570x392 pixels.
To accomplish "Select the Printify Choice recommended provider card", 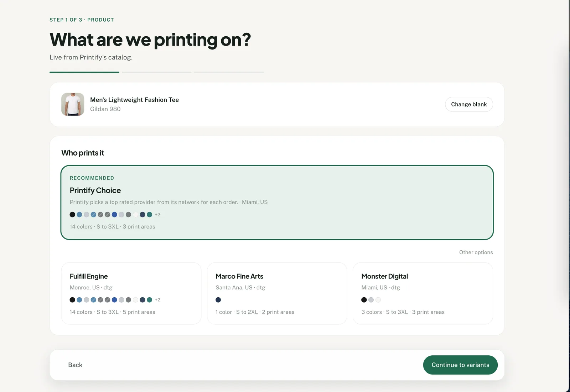I will (277, 202).
